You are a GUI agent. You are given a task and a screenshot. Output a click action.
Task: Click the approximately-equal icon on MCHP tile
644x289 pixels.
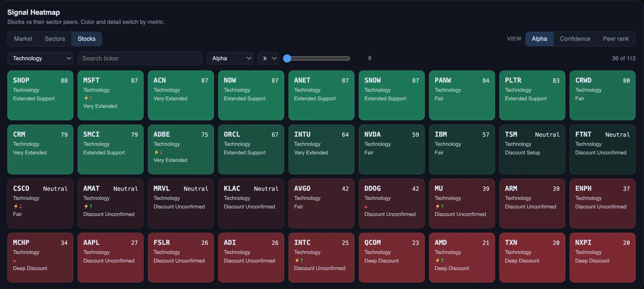15,261
